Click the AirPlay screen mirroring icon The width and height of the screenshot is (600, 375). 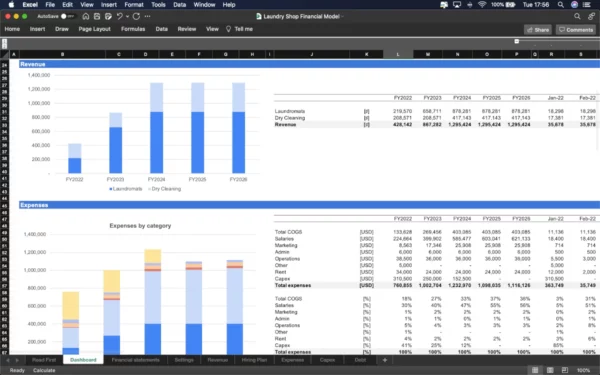click(457, 5)
